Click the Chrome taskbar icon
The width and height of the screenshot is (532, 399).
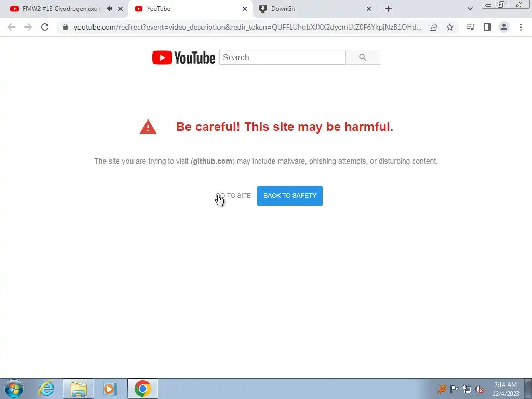[x=143, y=389]
